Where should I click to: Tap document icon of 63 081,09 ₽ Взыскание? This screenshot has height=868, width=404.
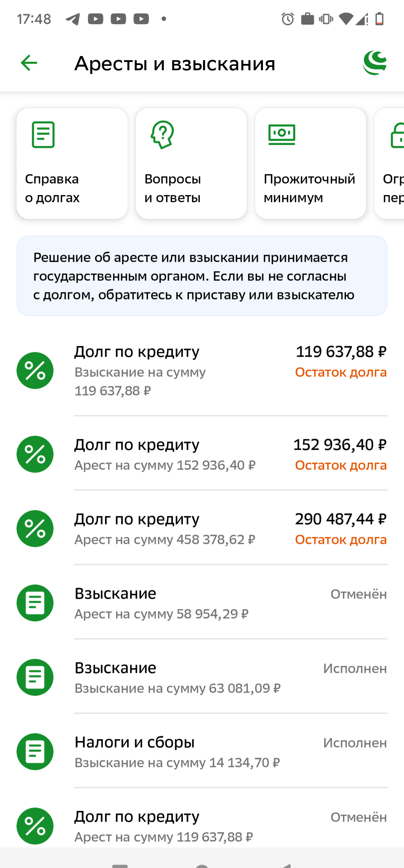pyautogui.click(x=35, y=677)
